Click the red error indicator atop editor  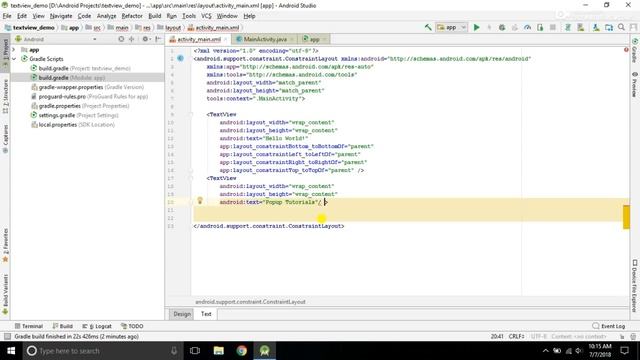coord(626,50)
